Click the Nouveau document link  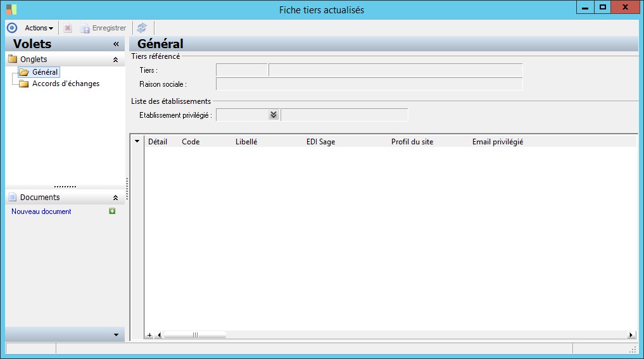coord(41,211)
